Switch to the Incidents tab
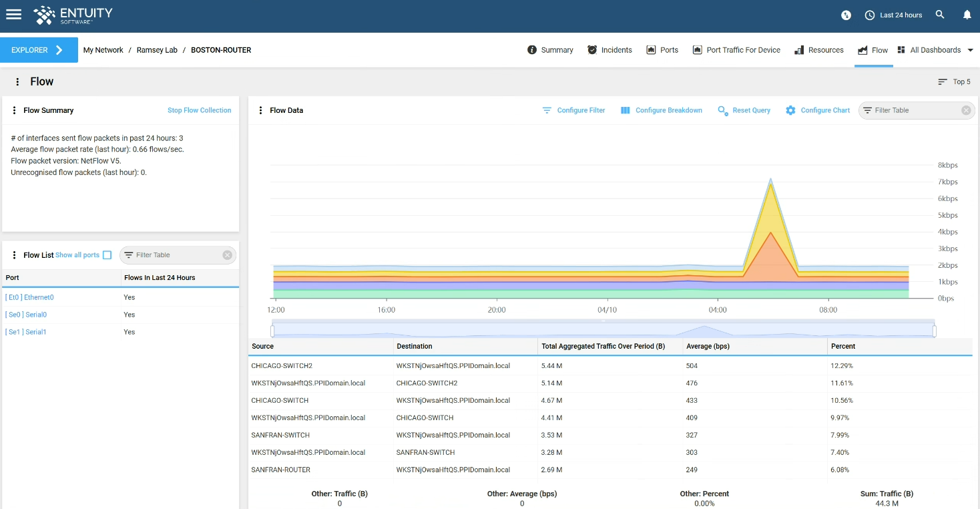Image resolution: width=980 pixels, height=509 pixels. (x=609, y=50)
